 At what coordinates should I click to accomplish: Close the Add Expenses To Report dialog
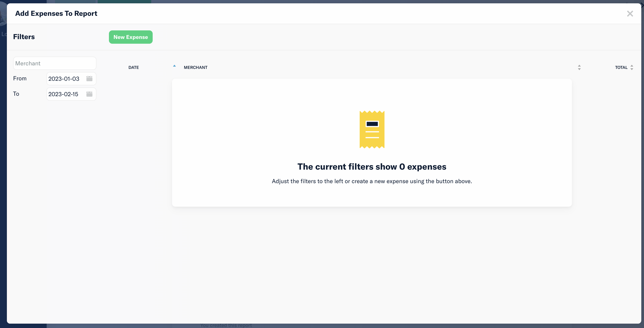pyautogui.click(x=630, y=14)
